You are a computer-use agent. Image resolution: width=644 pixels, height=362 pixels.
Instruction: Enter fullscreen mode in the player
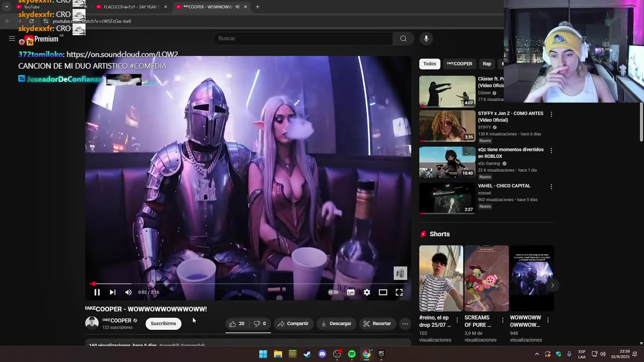[x=399, y=292]
